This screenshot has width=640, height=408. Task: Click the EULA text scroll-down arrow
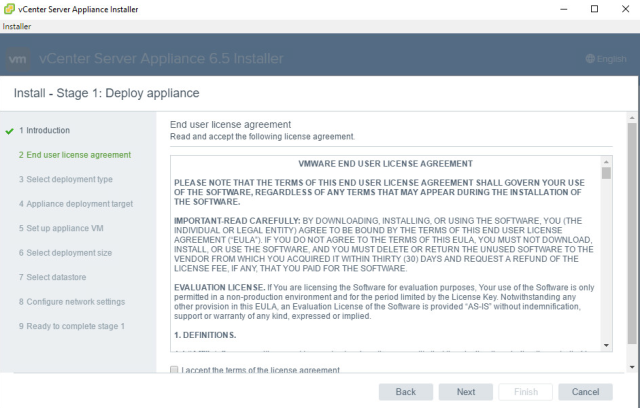pyautogui.click(x=606, y=346)
